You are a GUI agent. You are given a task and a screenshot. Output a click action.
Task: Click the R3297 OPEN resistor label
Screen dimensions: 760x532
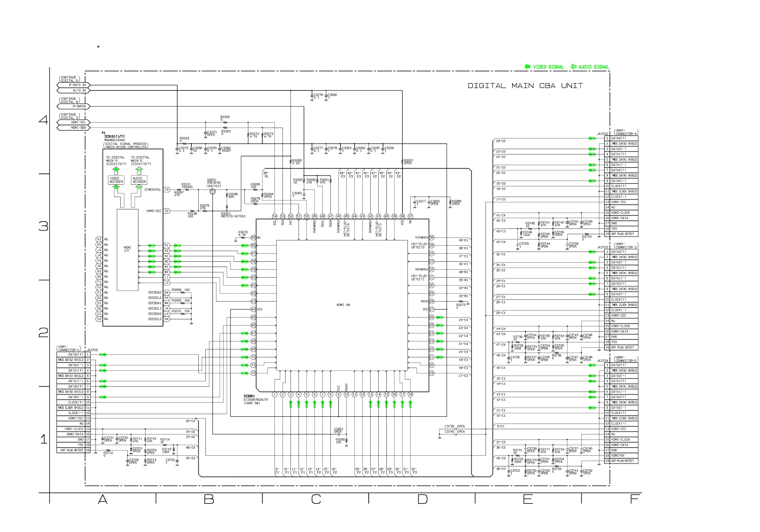[408, 161]
